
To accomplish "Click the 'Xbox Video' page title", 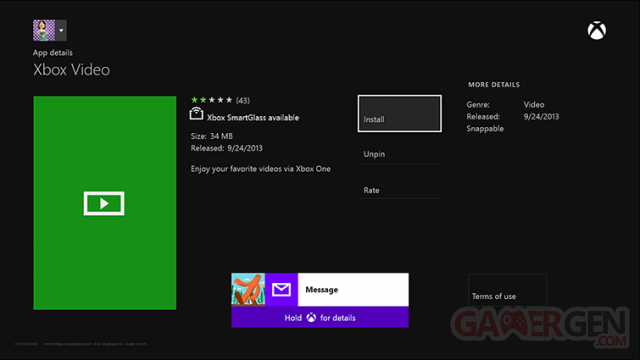I will pyautogui.click(x=71, y=70).
